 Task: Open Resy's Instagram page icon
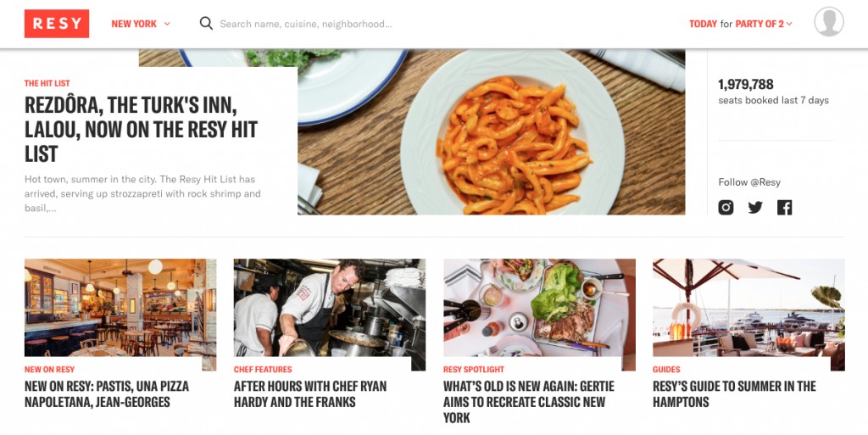click(726, 208)
